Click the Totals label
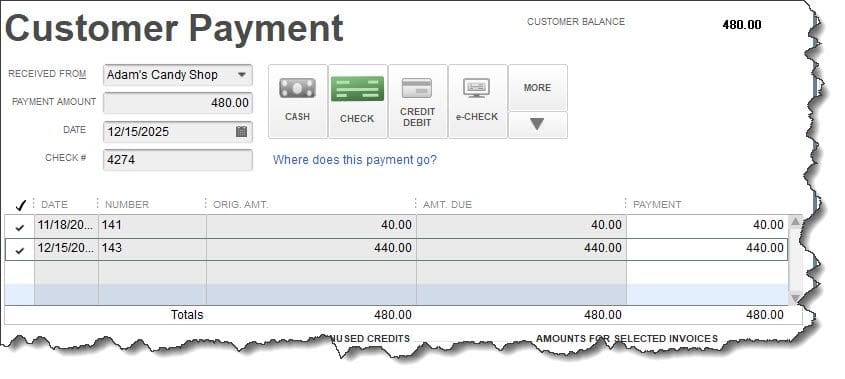This screenshot has height=379, width=845. [187, 315]
